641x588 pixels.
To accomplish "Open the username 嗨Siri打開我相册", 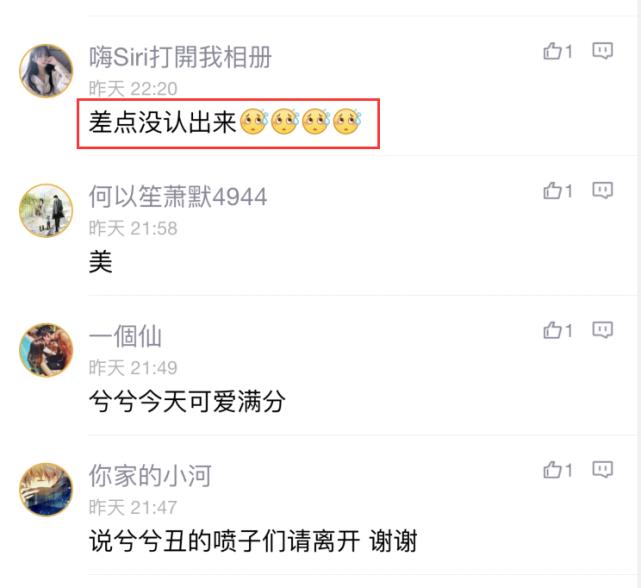I will click(x=180, y=57).
